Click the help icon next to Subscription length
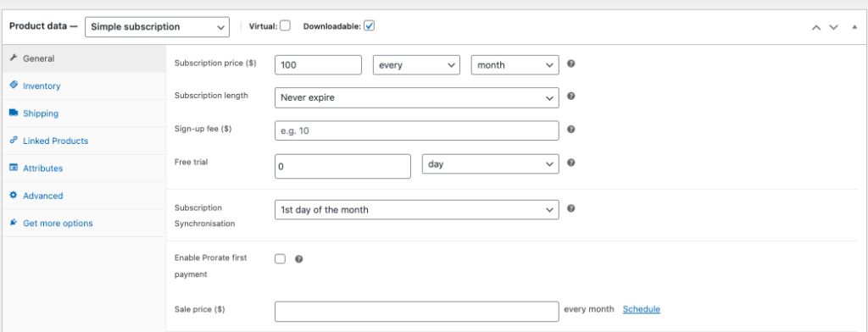The image size is (868, 332). point(571,97)
